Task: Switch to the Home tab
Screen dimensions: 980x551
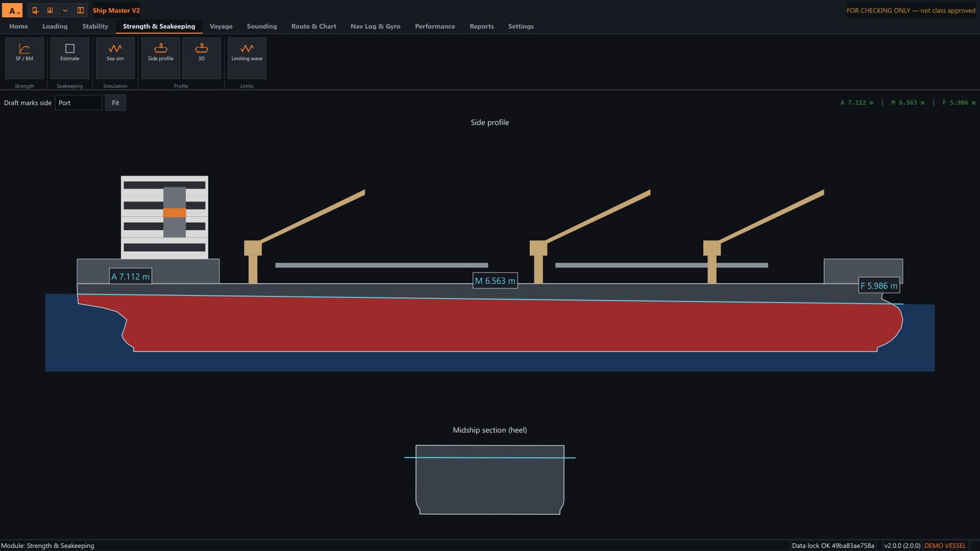Action: 18,26
